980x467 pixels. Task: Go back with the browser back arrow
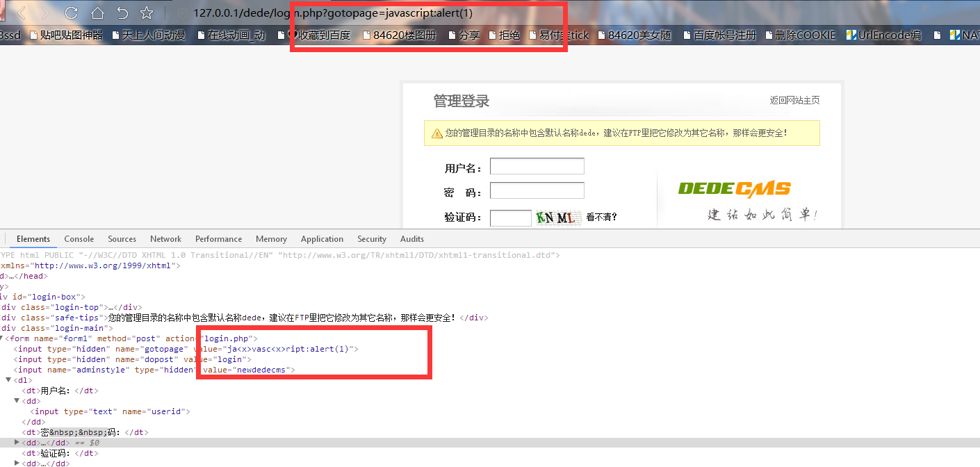pyautogui.click(x=21, y=13)
